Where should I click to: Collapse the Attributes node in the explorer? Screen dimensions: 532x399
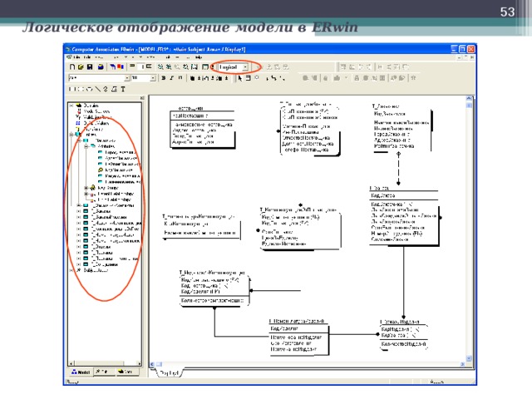click(x=86, y=145)
